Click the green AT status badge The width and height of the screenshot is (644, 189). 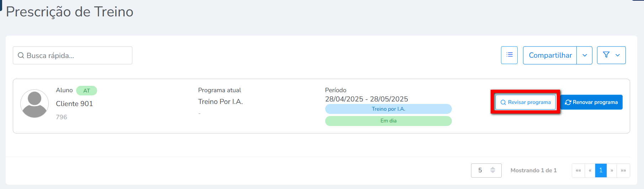86,91
